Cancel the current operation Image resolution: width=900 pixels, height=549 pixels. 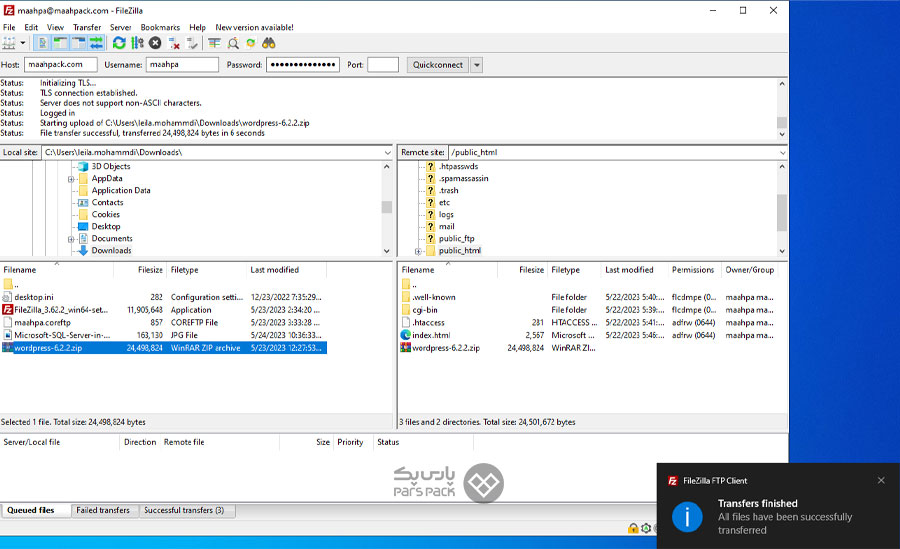(x=155, y=43)
